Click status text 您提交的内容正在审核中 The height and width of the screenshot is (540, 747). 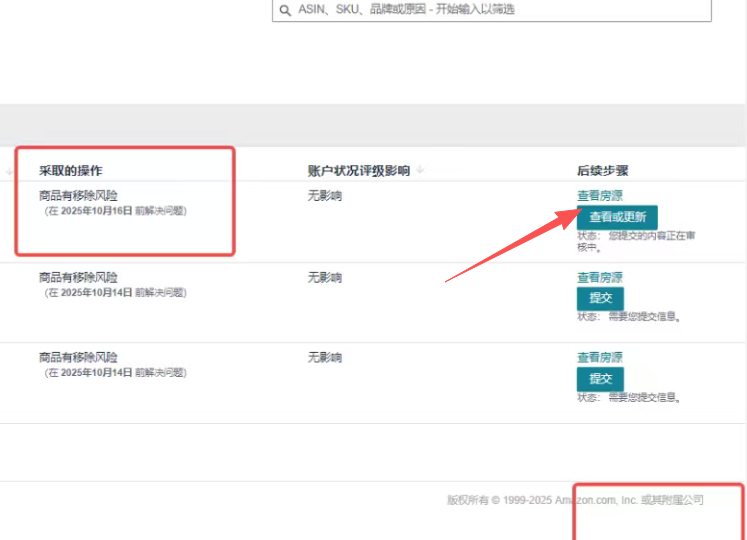(x=636, y=242)
